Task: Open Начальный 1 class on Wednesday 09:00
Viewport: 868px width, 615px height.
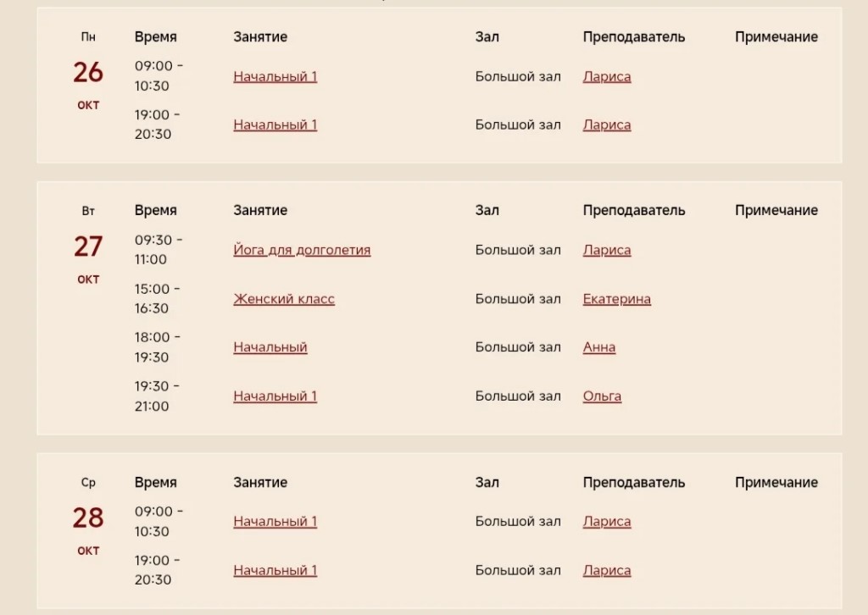Action: [x=275, y=521]
